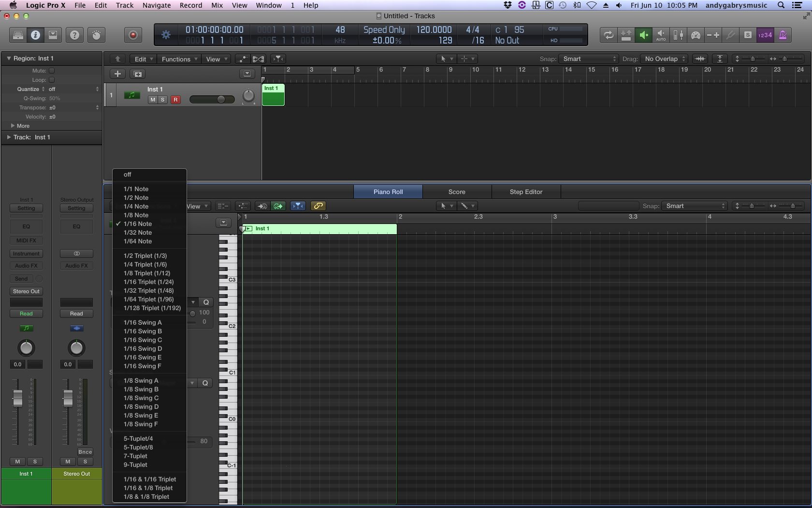Toggle Cycle mode button
Screen dimensions: 812x508
click(x=609, y=35)
